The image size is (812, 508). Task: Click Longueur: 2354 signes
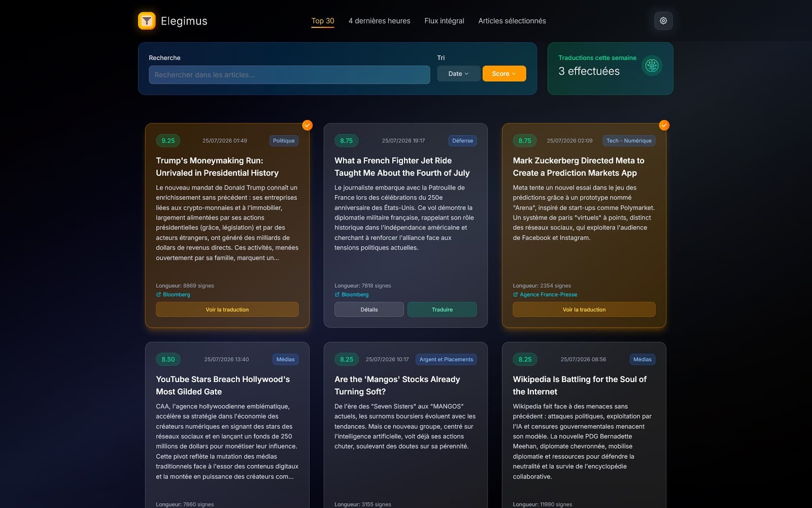coord(542,285)
